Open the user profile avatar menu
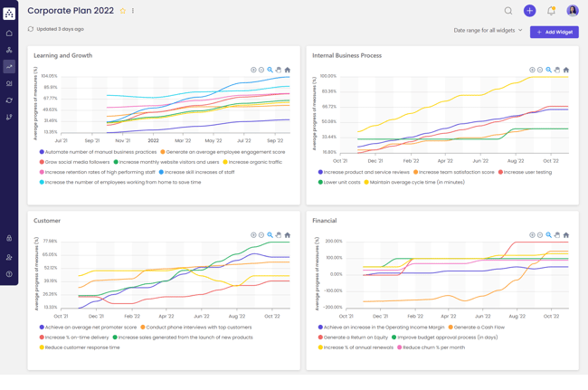Viewport: 588px width, 390px height. pyautogui.click(x=573, y=11)
